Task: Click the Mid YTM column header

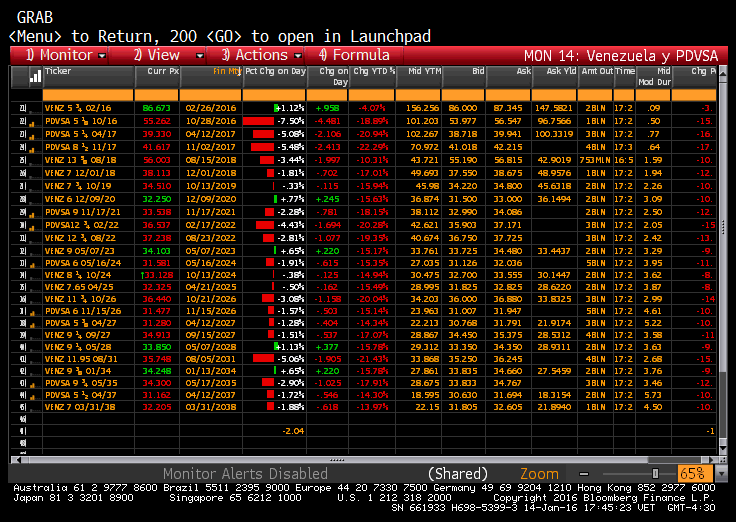Action: tap(419, 77)
